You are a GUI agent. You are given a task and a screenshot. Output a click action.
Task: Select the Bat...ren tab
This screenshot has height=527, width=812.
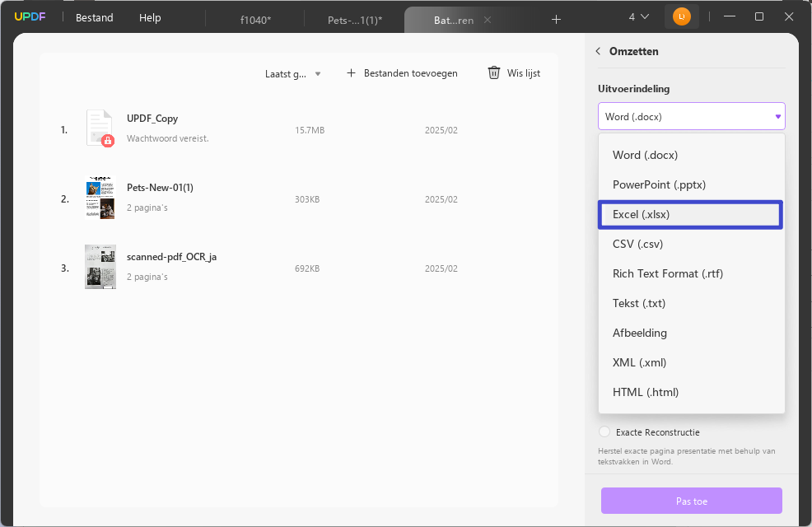click(453, 20)
